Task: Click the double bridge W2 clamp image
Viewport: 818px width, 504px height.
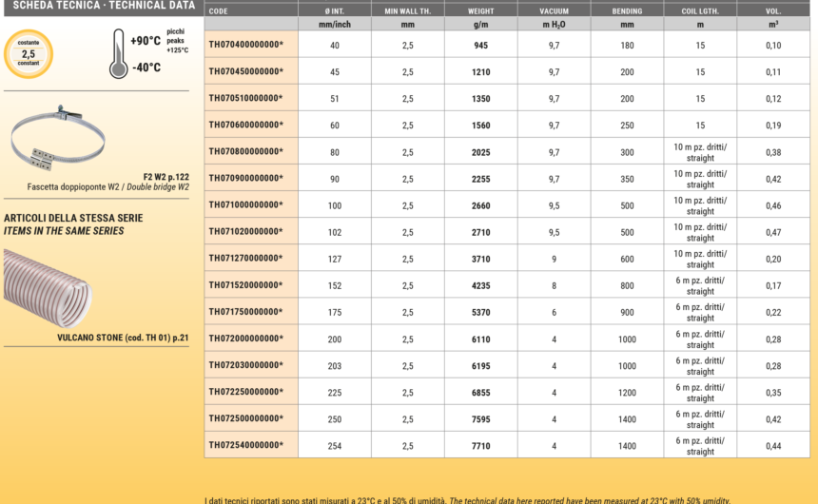Action: click(x=57, y=141)
